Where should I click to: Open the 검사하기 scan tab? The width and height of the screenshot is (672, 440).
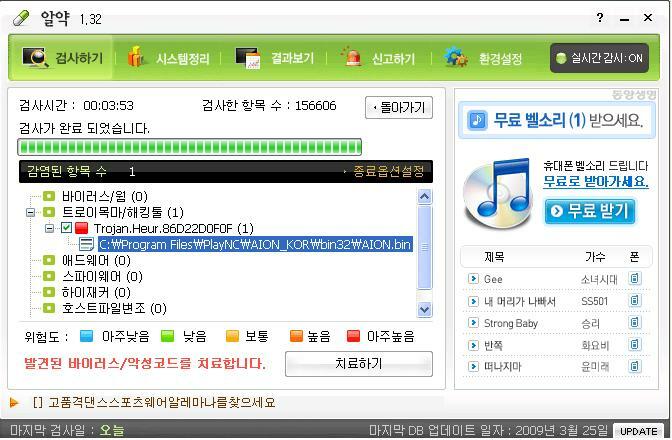coord(62,57)
